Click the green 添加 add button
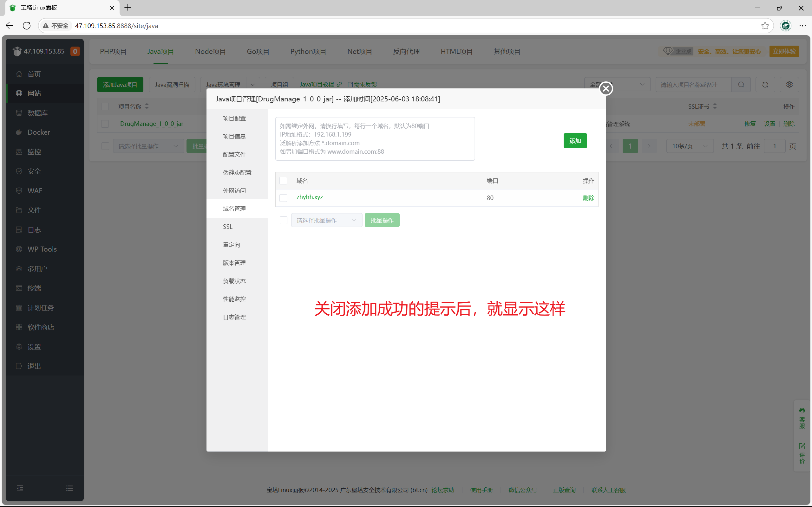 [x=575, y=140]
